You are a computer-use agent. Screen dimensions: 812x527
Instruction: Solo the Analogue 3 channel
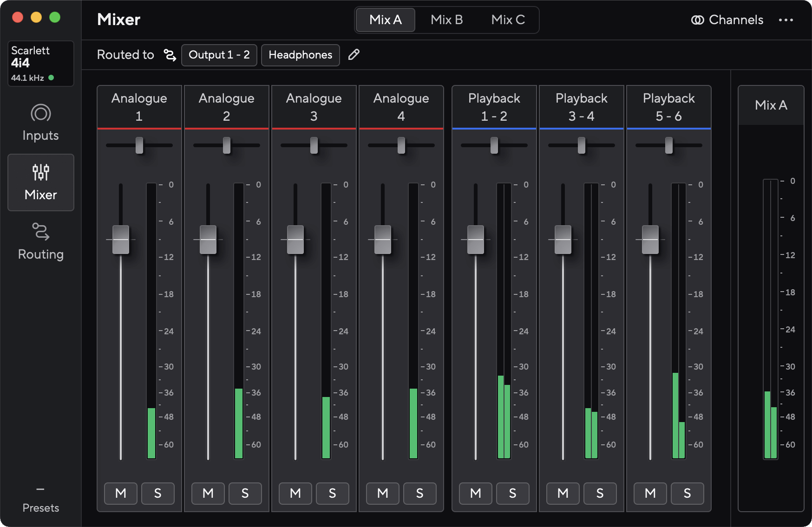[333, 493]
